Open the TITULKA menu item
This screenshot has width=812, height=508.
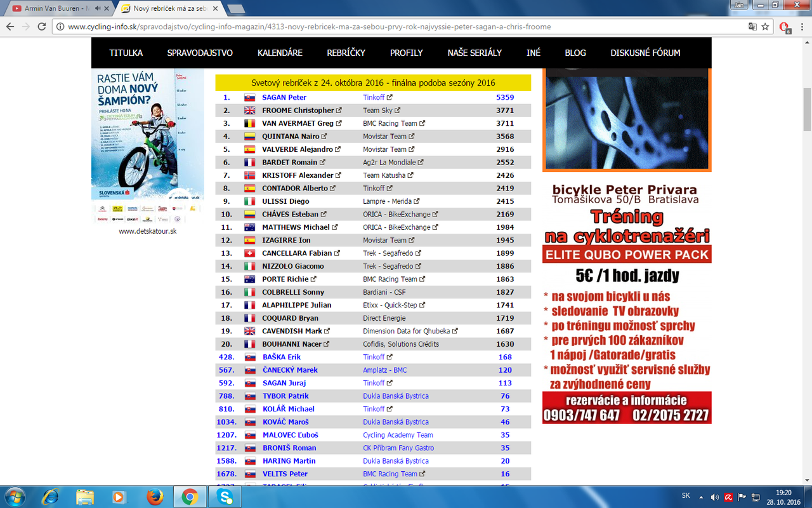click(x=126, y=53)
